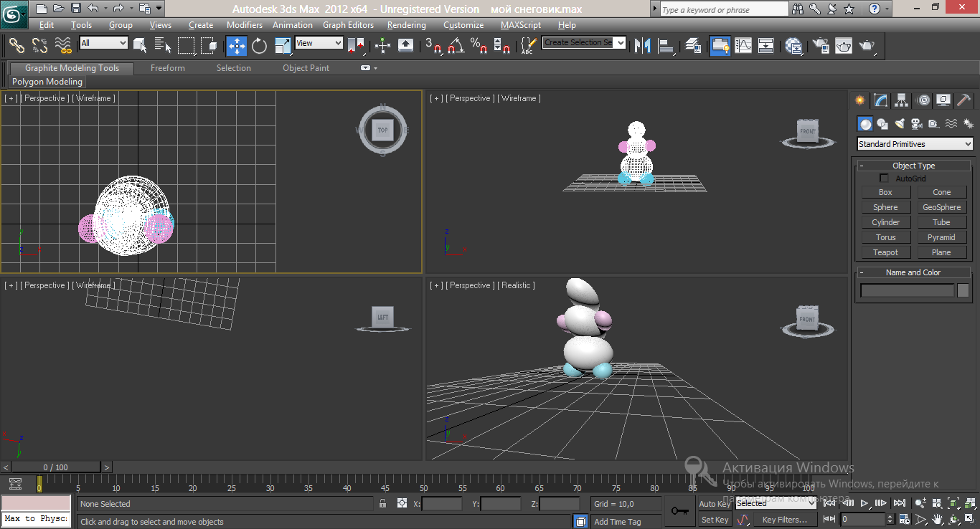Choose the Rectangular Selection Region tool
980x529 pixels.
[x=186, y=46]
